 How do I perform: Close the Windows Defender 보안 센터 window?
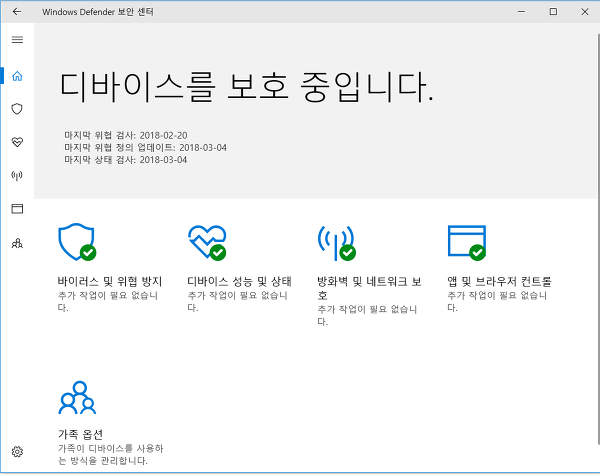coord(585,12)
